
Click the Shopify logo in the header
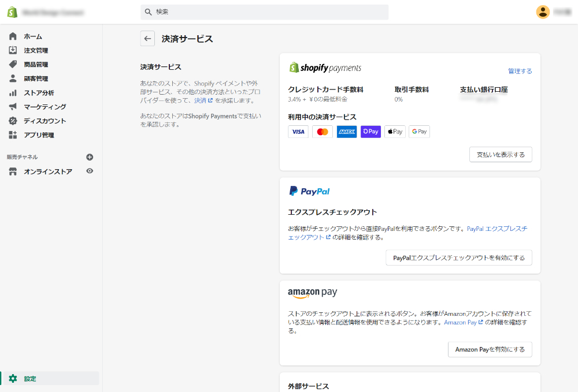[13, 12]
